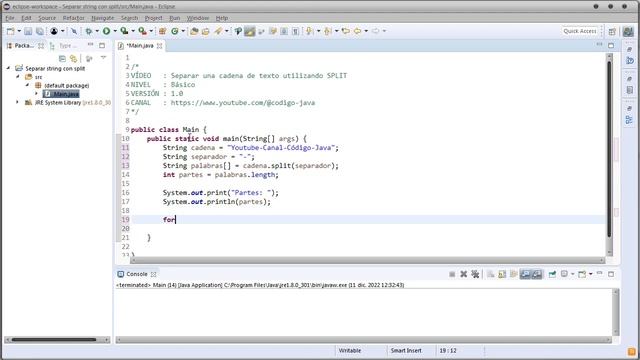The height and width of the screenshot is (360, 640).
Task: Click the editor vertical scrollbar
Action: click(x=609, y=155)
